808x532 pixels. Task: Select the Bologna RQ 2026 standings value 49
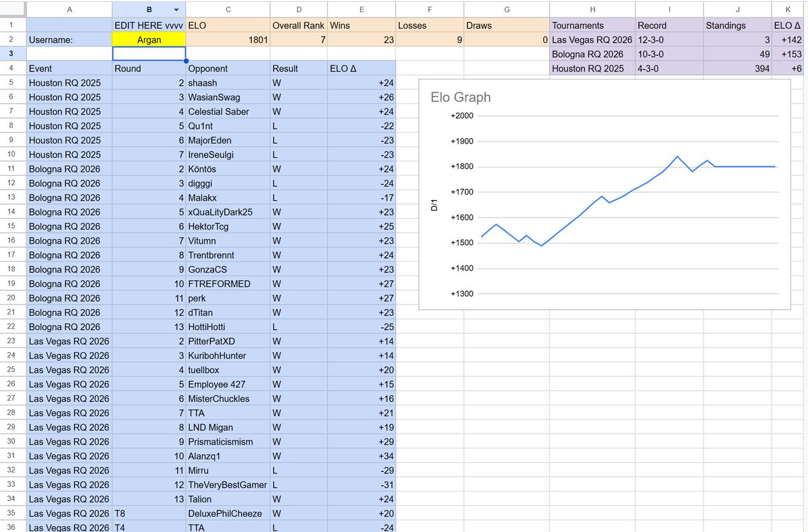pos(737,54)
